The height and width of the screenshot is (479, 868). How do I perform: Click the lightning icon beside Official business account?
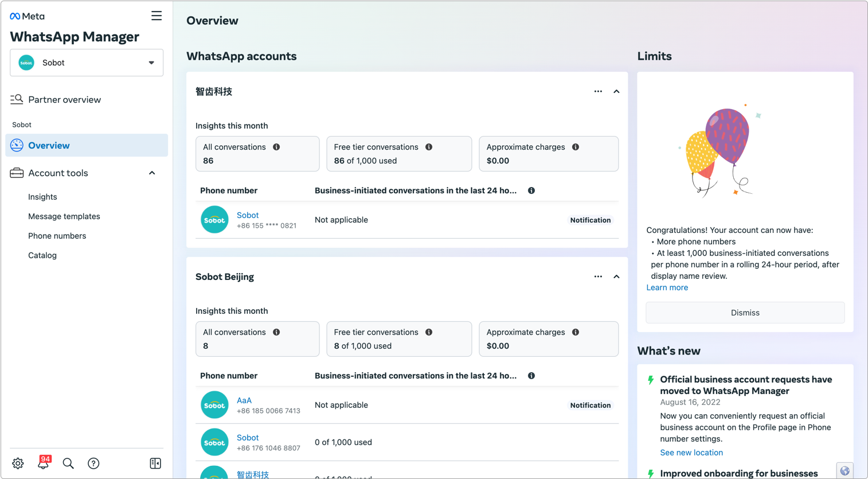coord(651,380)
